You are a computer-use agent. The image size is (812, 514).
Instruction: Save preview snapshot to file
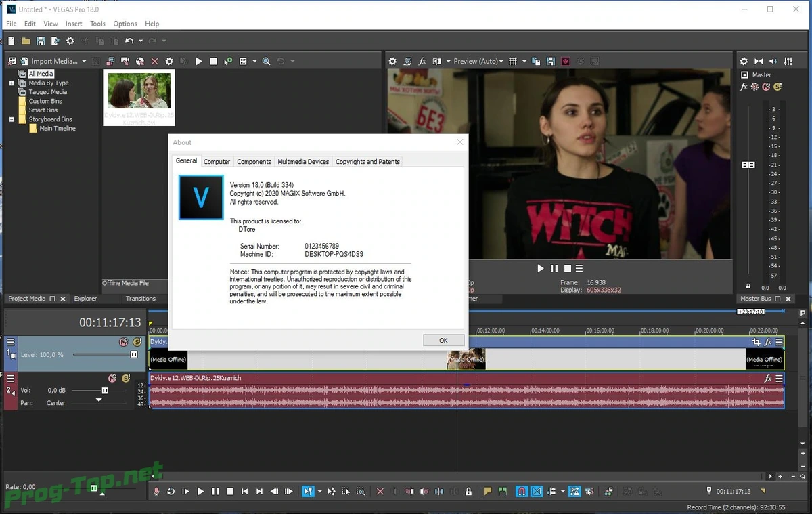551,61
